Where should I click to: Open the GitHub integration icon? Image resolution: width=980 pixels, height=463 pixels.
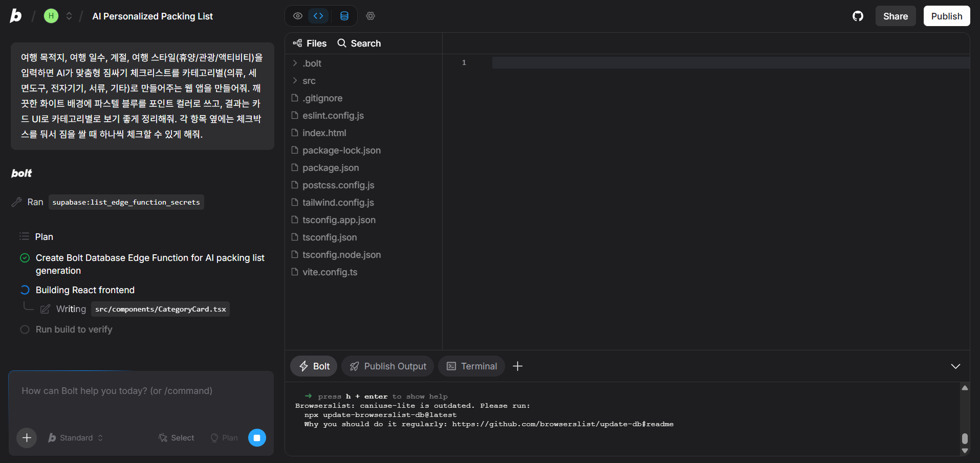click(858, 16)
